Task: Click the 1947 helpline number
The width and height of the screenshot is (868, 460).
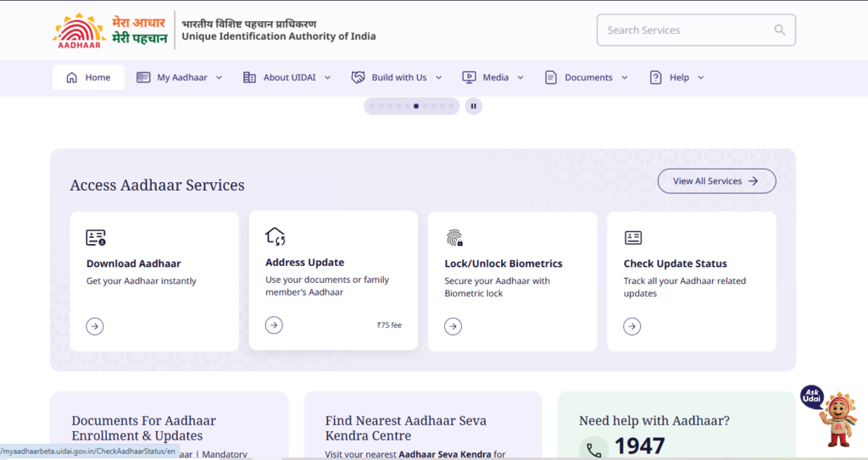Action: point(639,446)
